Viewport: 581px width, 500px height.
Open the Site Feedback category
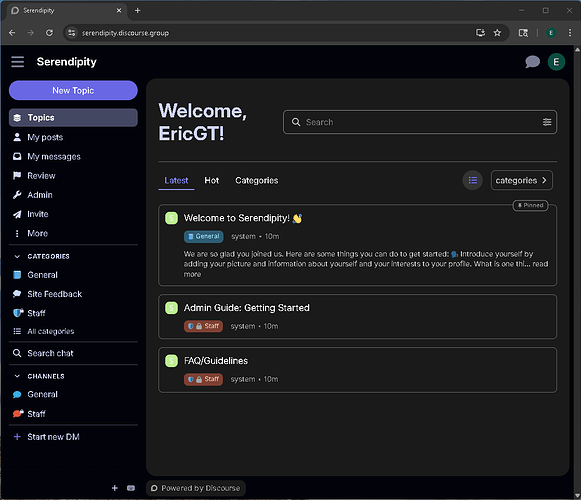pos(73,294)
